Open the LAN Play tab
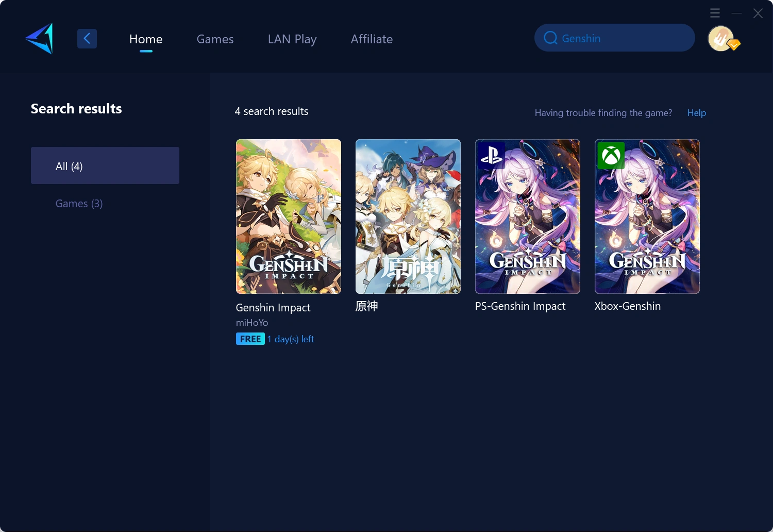 pos(292,39)
